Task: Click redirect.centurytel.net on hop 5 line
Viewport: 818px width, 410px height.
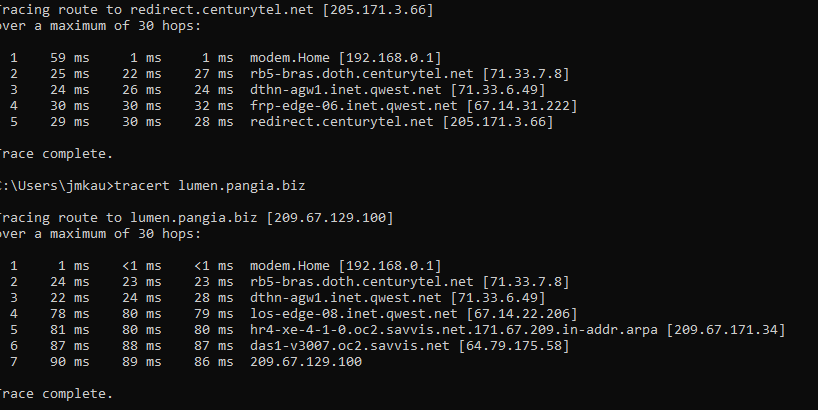Action: point(342,122)
